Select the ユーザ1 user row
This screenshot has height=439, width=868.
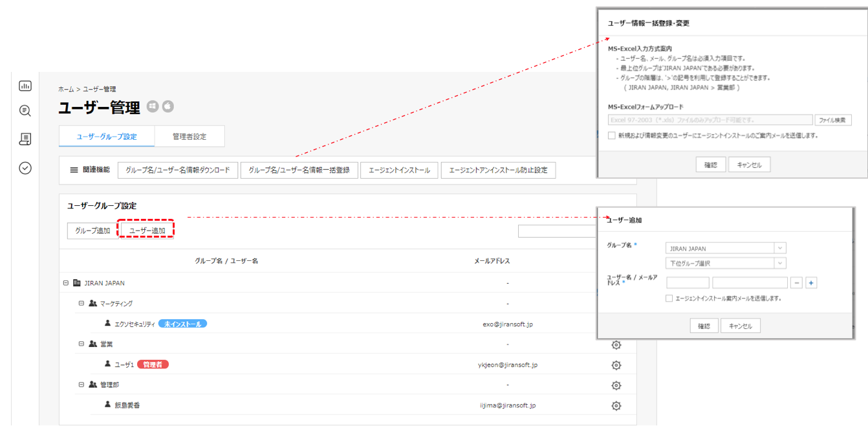348,365
